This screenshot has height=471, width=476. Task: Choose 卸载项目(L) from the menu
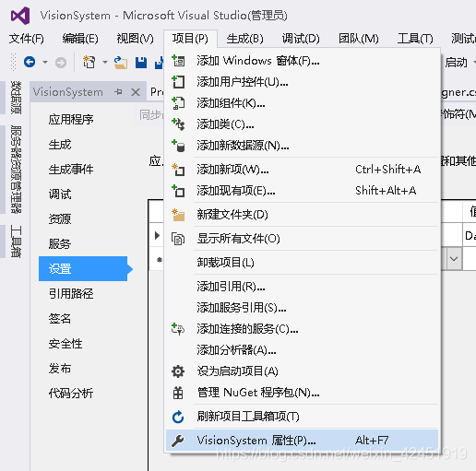click(x=302, y=263)
